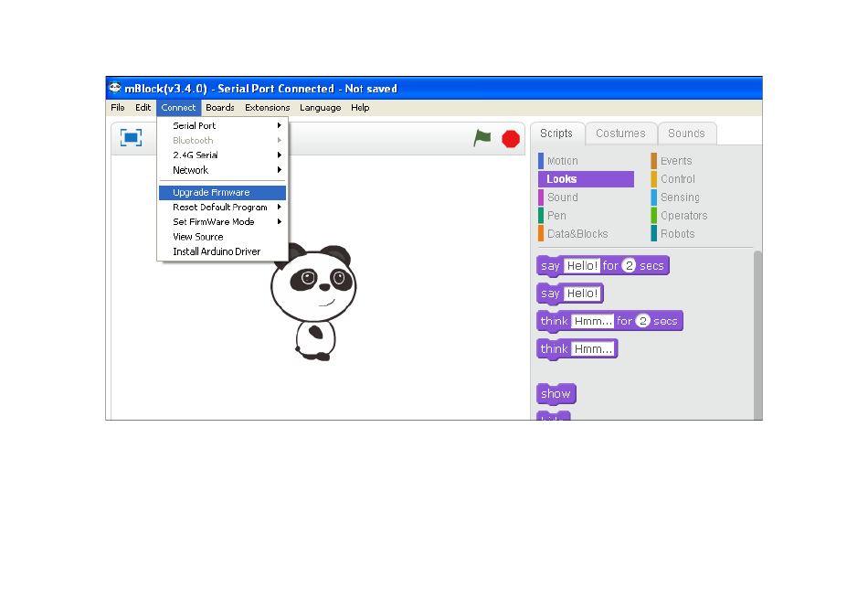Screen dimensions: 868x598
Task: Open the Boards menu
Action: point(220,108)
